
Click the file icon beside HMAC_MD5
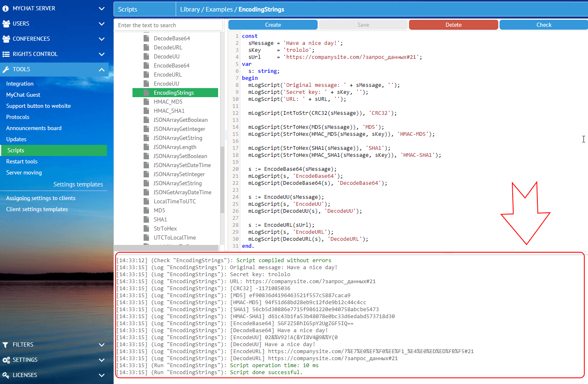point(146,102)
